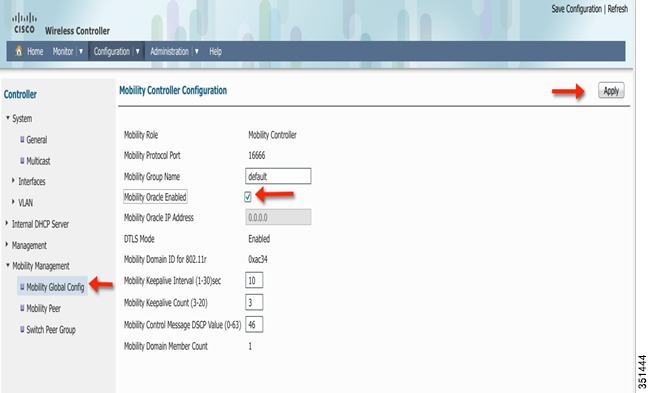The width and height of the screenshot is (649, 393).
Task: Click the Home house icon
Action: coord(19,51)
